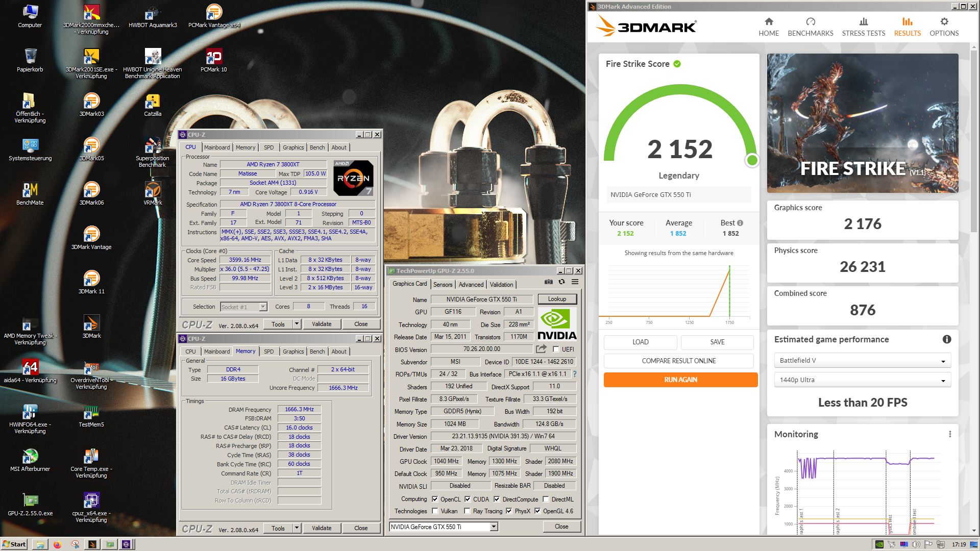980x551 pixels.
Task: Open the 3DMark Home section
Action: click(768, 27)
